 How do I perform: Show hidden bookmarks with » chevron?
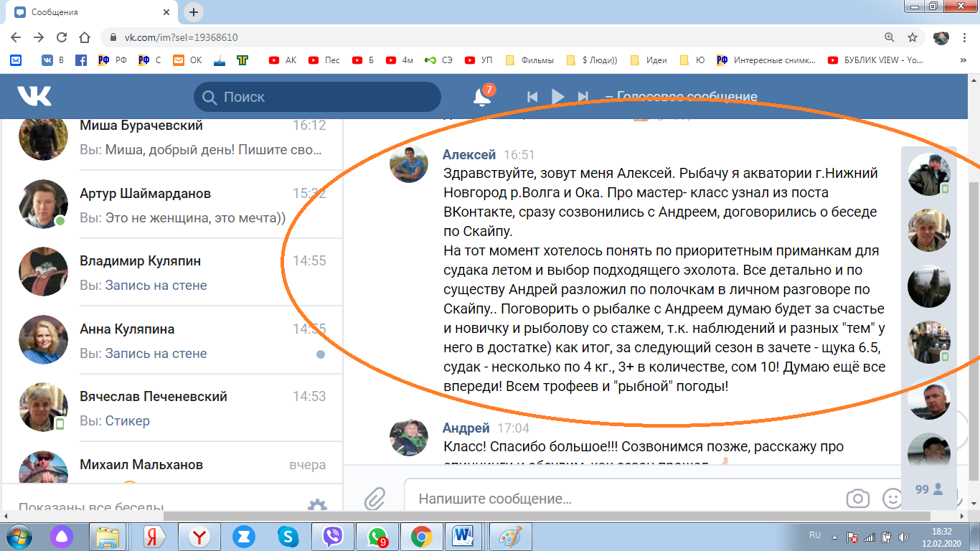tap(962, 60)
